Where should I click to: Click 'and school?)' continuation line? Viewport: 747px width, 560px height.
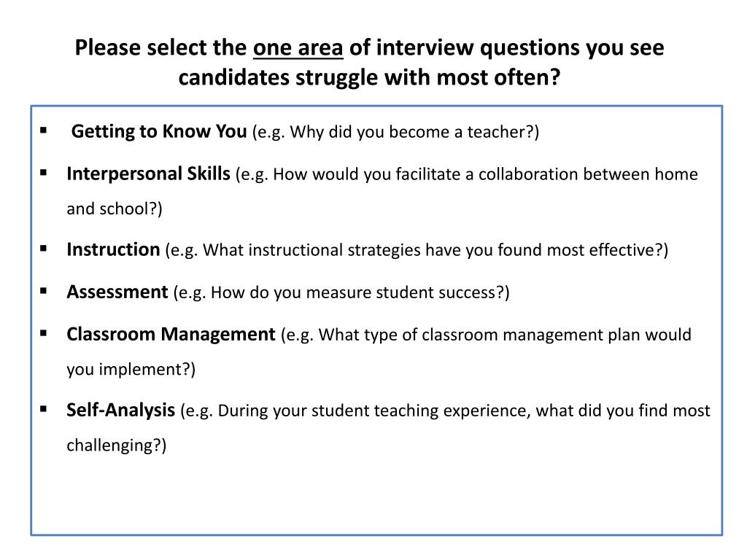tap(115, 209)
